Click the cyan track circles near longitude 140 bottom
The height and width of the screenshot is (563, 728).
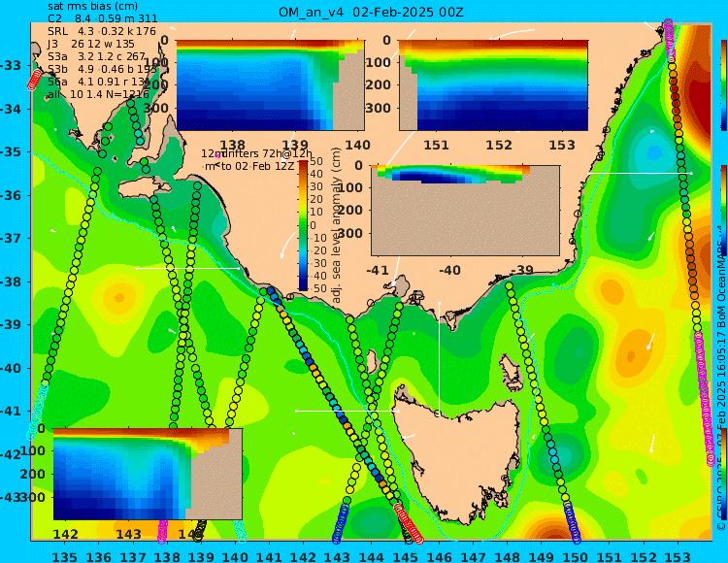pos(241,531)
